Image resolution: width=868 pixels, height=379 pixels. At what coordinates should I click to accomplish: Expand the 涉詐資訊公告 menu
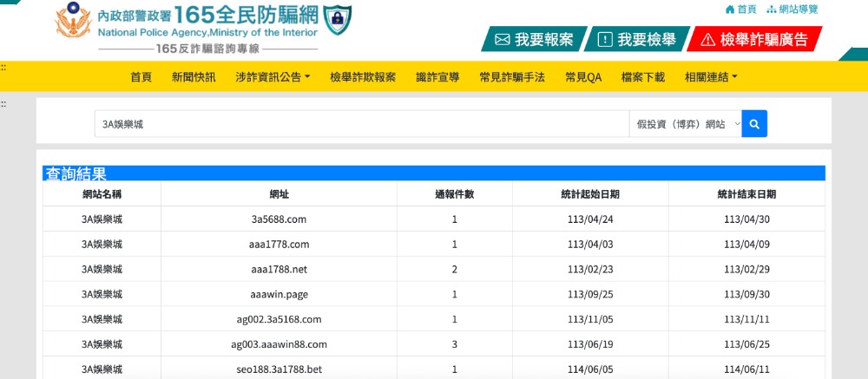point(273,77)
